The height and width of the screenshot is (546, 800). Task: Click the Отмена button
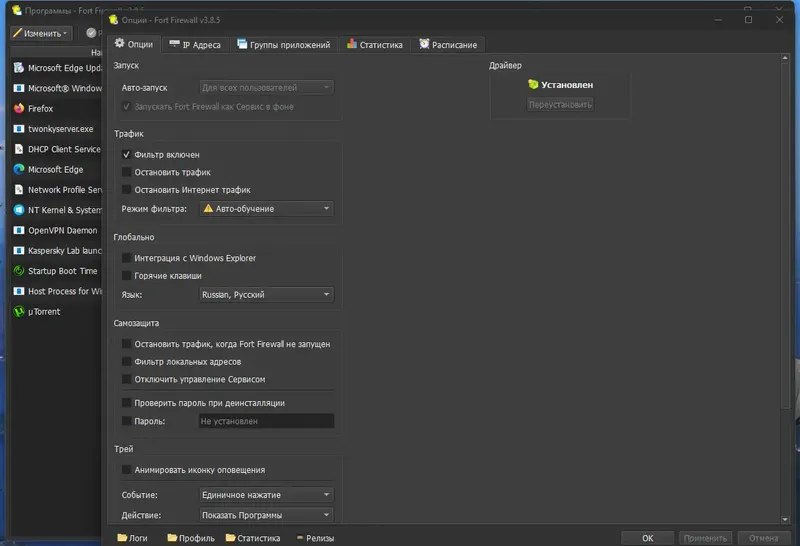click(x=763, y=538)
